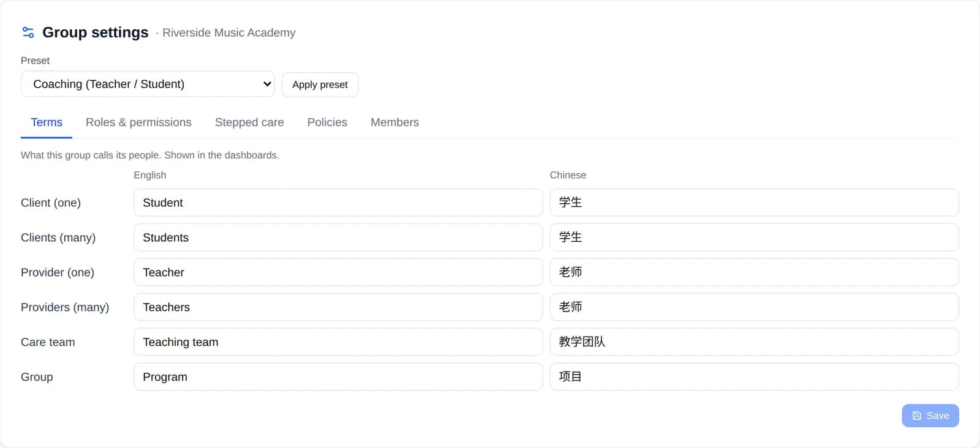Select the English Providers (many) field
This screenshot has height=448, width=980.
[x=338, y=307]
